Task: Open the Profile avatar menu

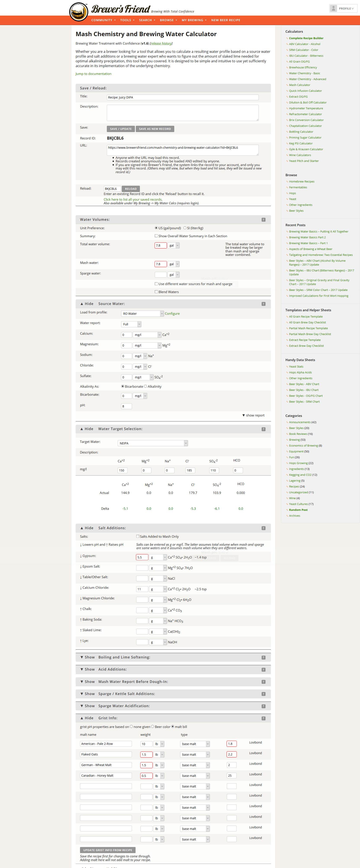Action: [343, 8]
